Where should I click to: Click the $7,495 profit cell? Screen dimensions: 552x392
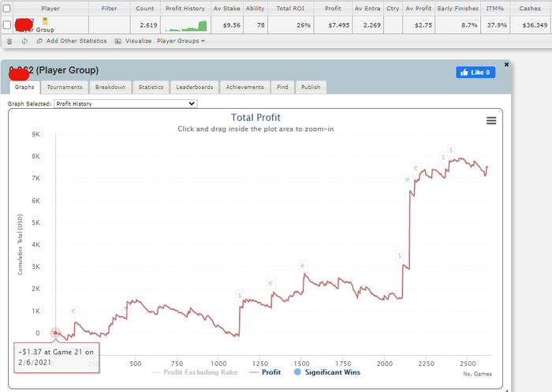pos(333,25)
